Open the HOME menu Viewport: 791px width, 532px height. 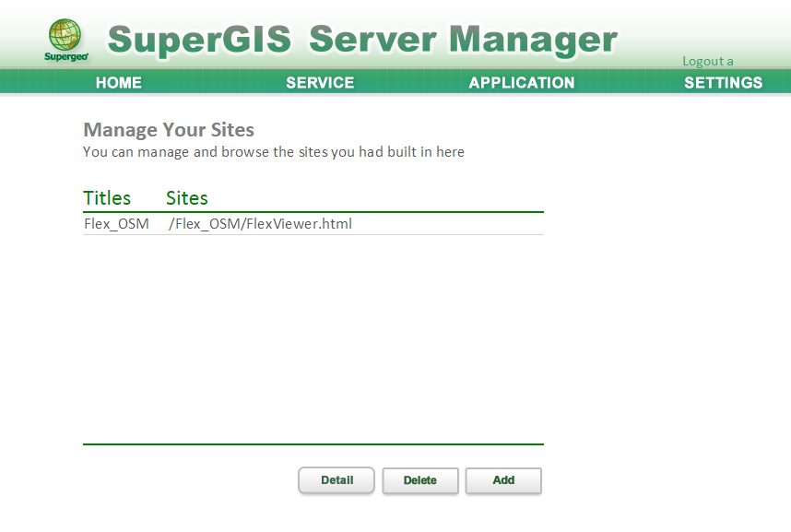tap(119, 83)
